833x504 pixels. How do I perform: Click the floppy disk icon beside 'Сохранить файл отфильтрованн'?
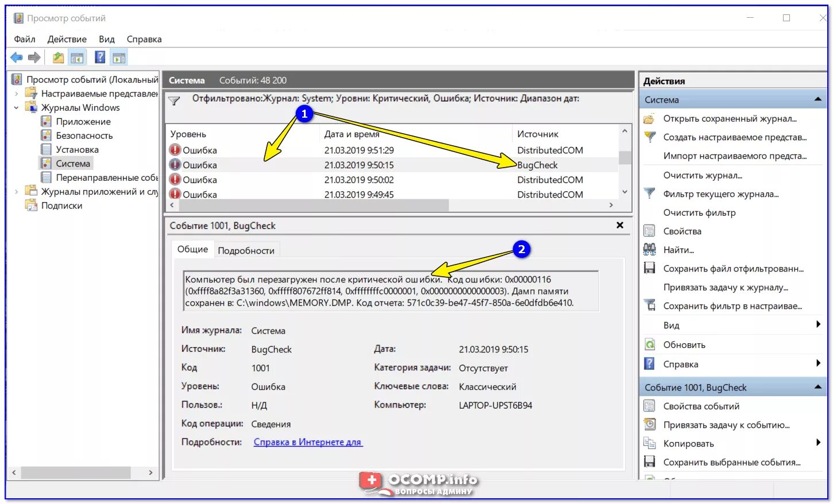click(649, 268)
